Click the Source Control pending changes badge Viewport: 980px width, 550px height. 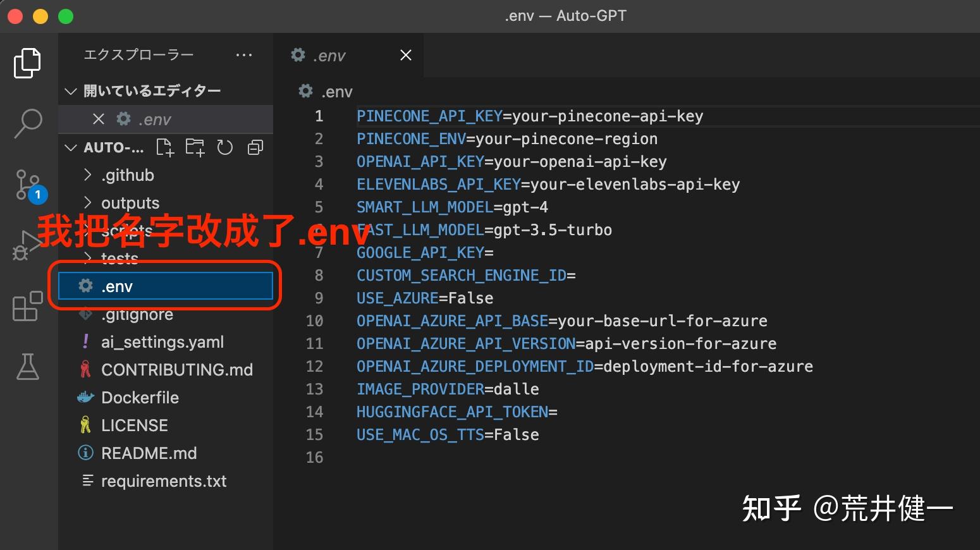(x=37, y=195)
